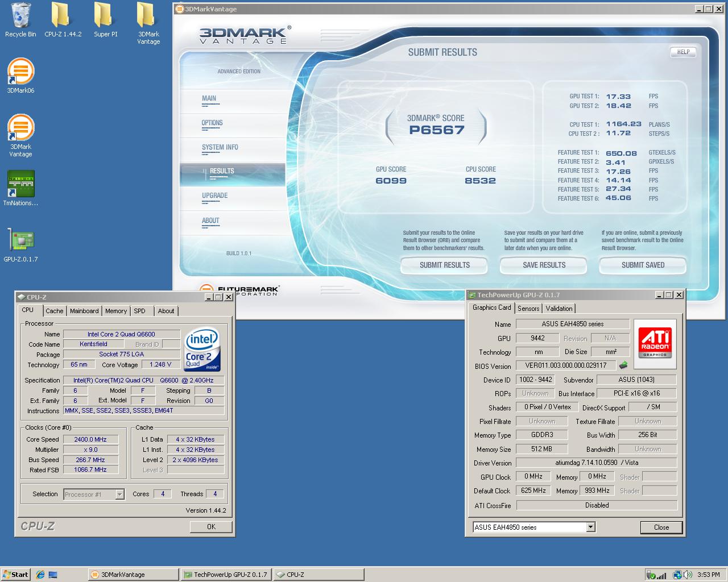Open the Super PI folder icon
Viewport: 728px width, 582px height.
click(106, 20)
